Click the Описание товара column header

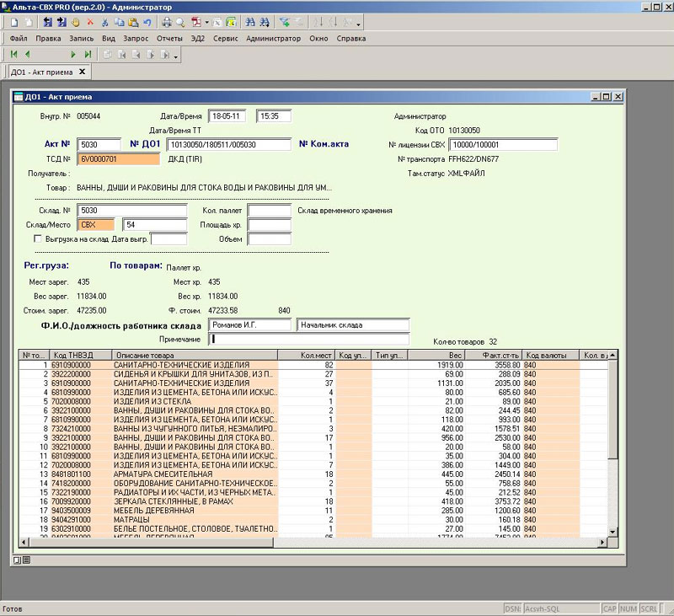[195, 355]
